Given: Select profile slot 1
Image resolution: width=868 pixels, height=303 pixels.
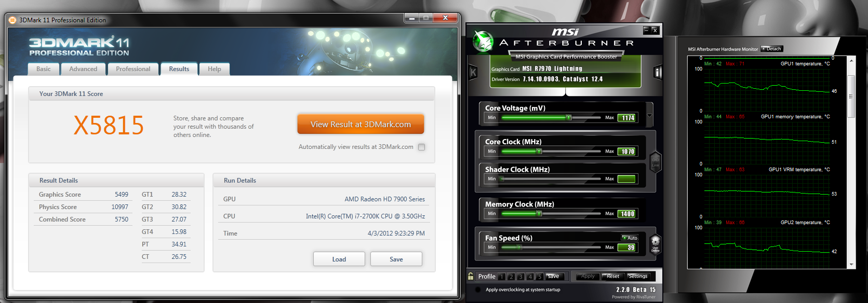Looking at the screenshot, I should (502, 277).
